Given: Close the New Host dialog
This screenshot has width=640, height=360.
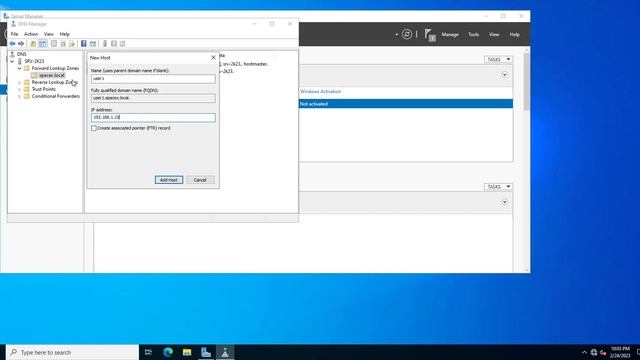Looking at the screenshot, I should (213, 58).
